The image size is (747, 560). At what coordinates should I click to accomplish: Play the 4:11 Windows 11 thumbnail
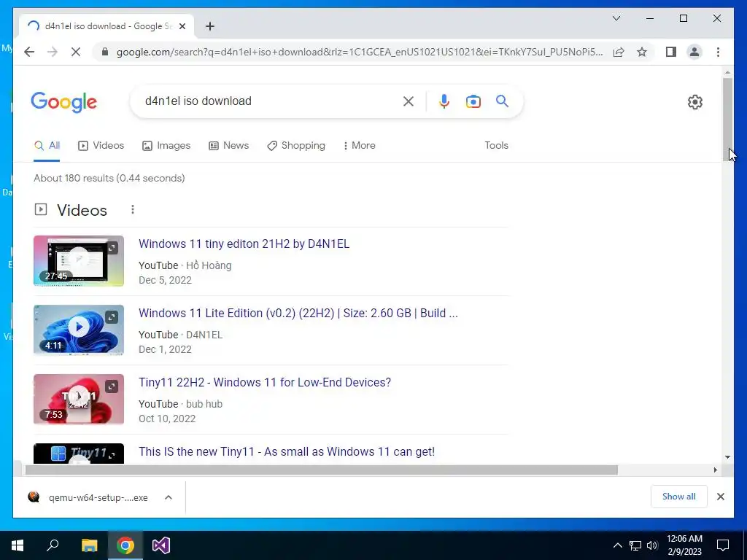[79, 330]
